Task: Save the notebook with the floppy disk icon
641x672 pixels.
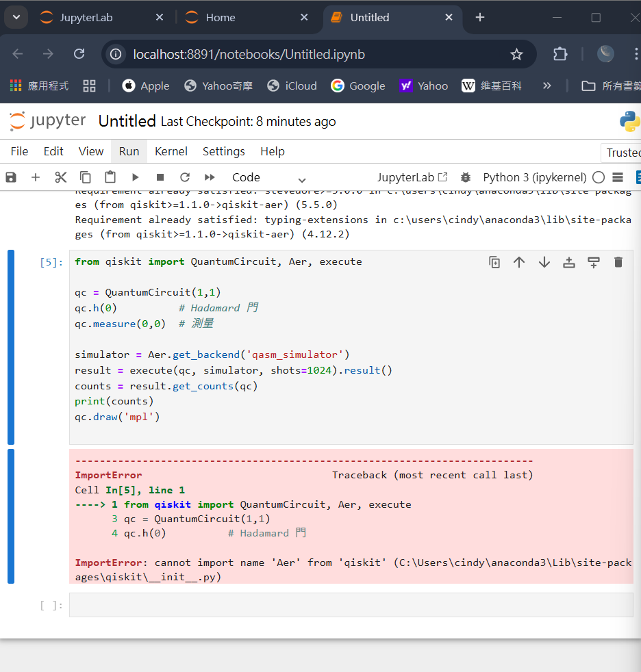Action: point(11,177)
